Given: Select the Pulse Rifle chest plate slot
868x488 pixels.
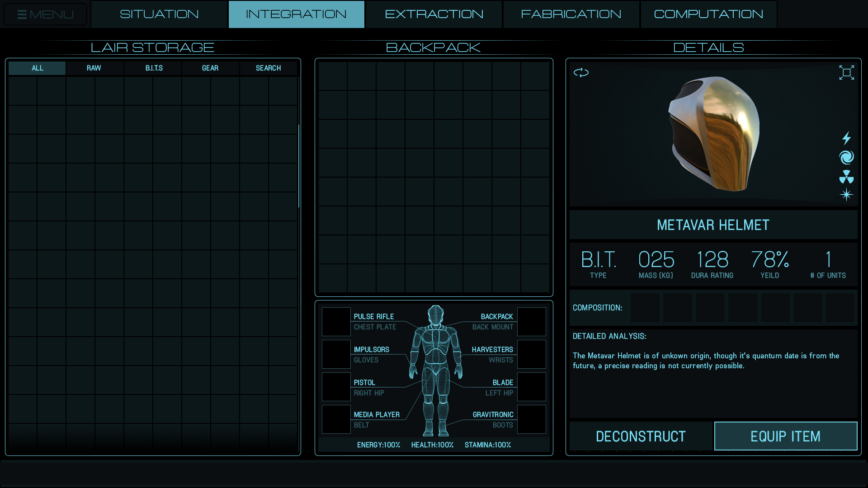Looking at the screenshot, I should pyautogui.click(x=336, y=322).
